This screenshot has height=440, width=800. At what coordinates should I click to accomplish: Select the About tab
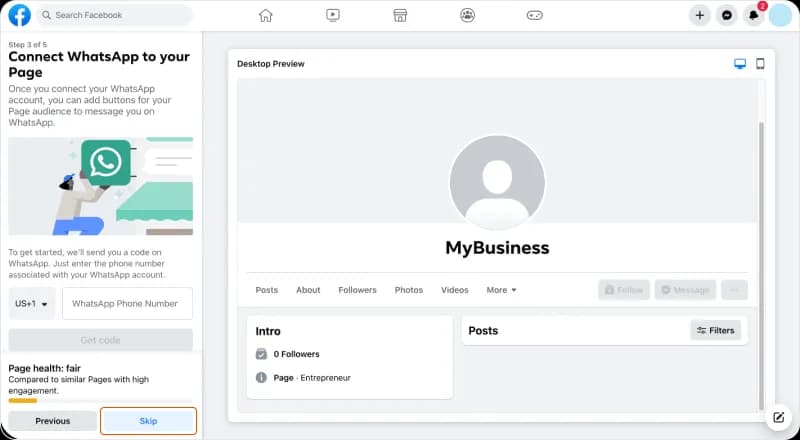(308, 290)
